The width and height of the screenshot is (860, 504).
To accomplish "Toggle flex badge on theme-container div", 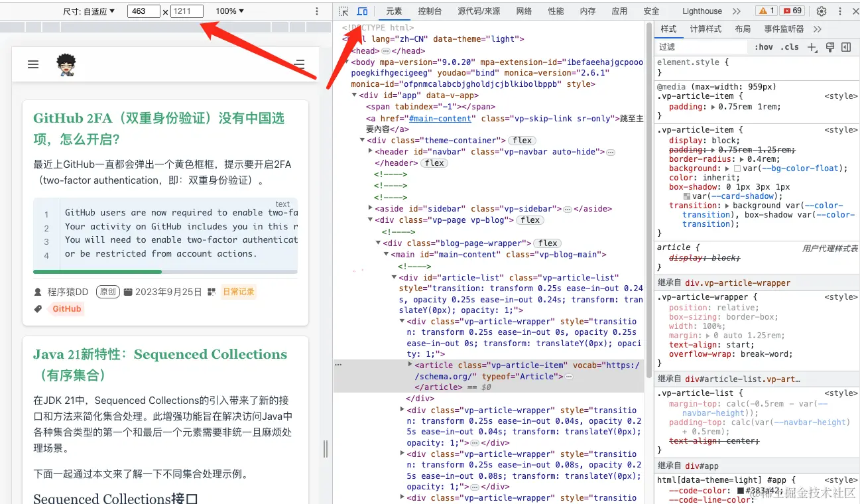I will [522, 141].
